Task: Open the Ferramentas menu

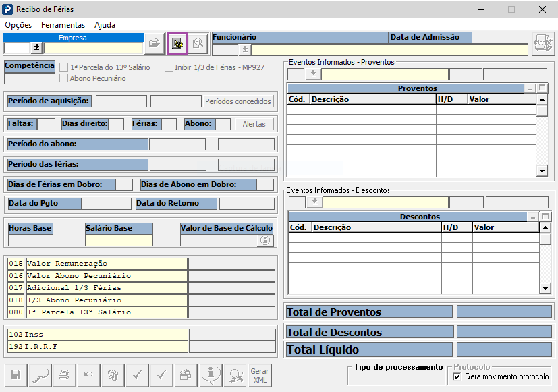Action: coord(63,25)
